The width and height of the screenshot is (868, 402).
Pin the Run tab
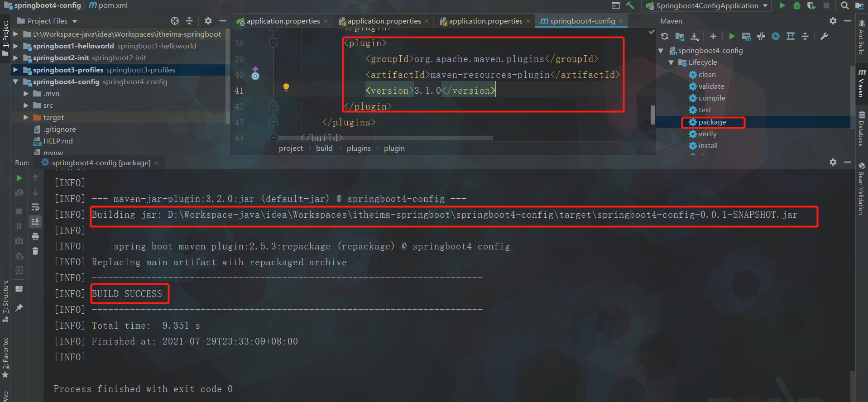tap(19, 308)
